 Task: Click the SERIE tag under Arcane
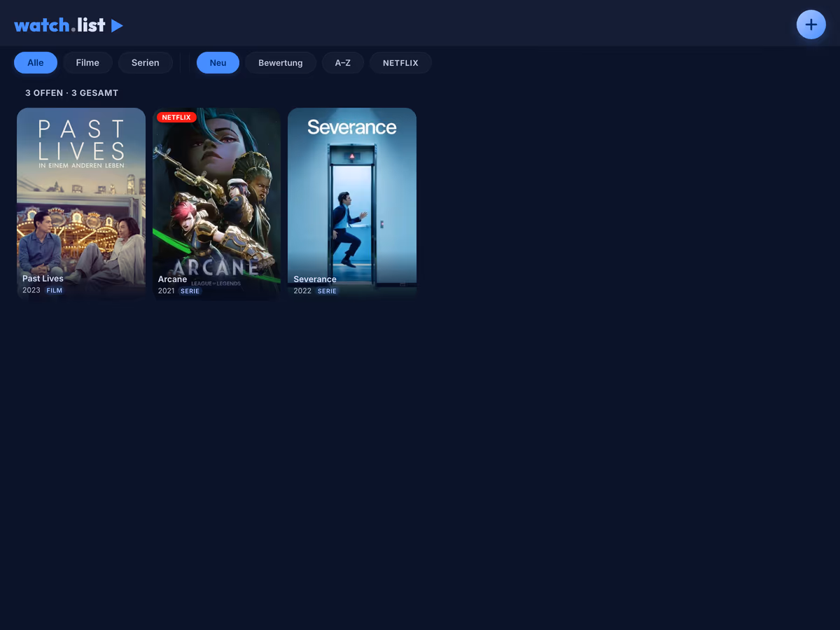190,291
